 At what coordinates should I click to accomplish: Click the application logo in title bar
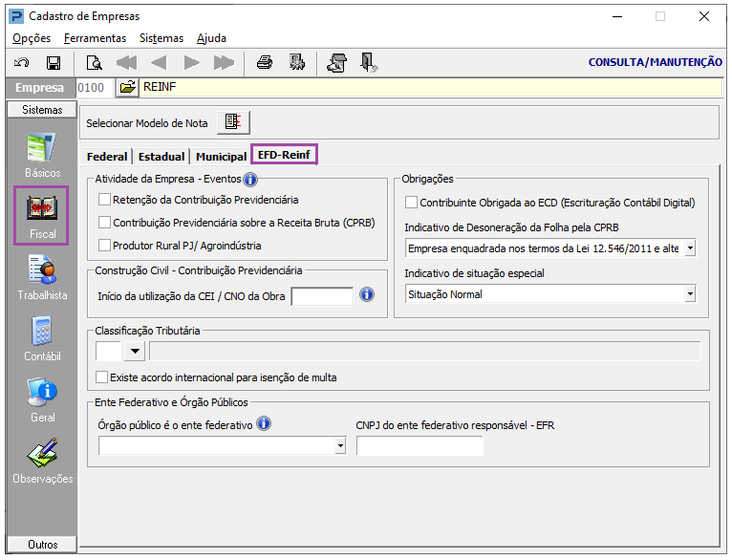click(16, 16)
